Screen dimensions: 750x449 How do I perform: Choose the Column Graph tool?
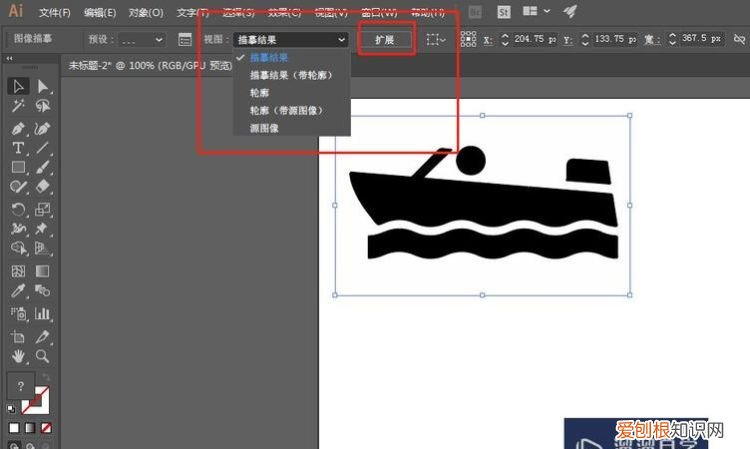(43, 314)
